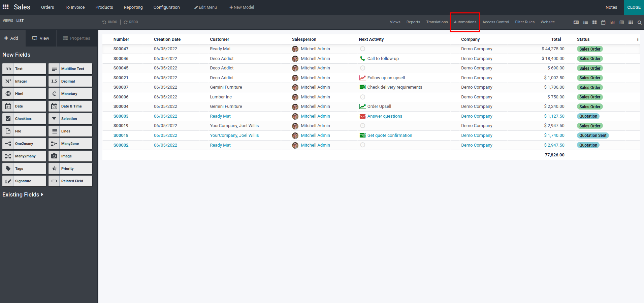Image resolution: width=644 pixels, height=303 pixels.
Task: Switch to activity grid view icon
Action: (631, 22)
